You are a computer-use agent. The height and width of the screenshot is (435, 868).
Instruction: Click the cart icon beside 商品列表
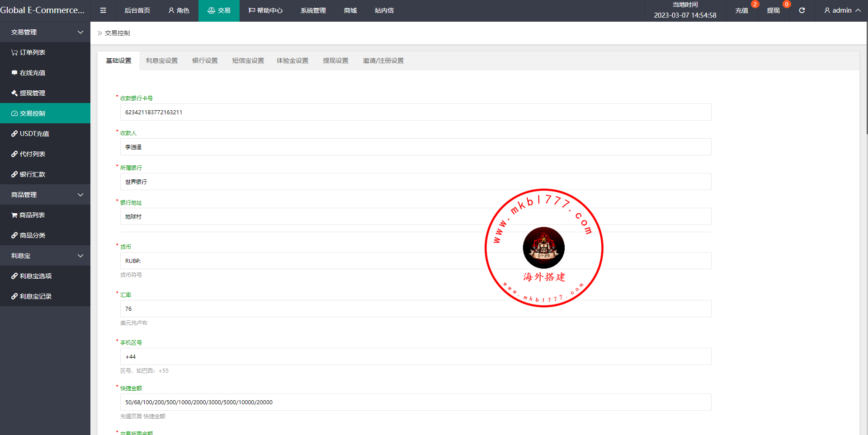[14, 215]
